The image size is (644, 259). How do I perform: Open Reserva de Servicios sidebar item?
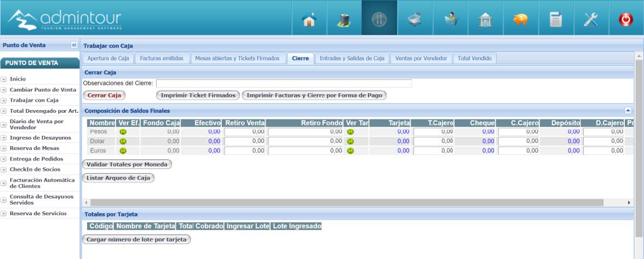(38, 214)
